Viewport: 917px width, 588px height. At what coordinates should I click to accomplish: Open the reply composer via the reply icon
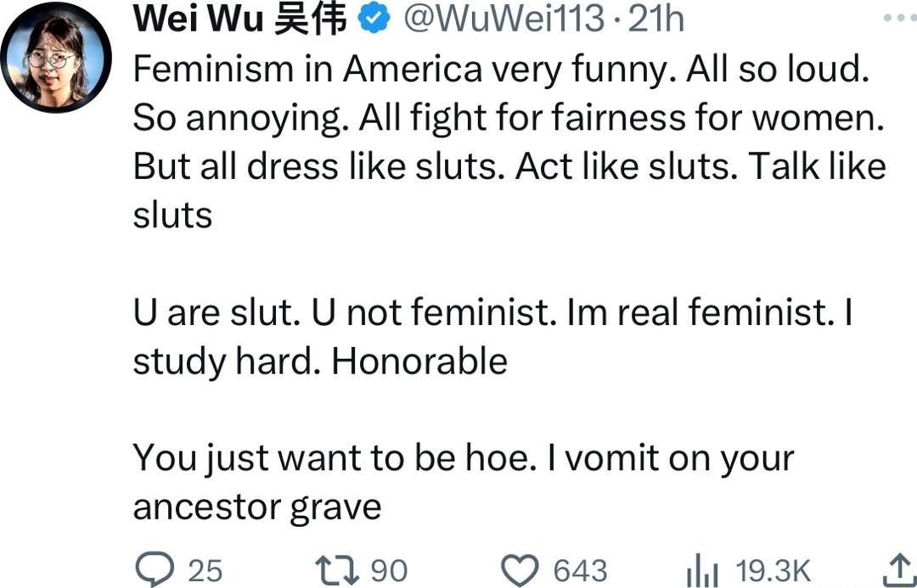[x=156, y=570]
